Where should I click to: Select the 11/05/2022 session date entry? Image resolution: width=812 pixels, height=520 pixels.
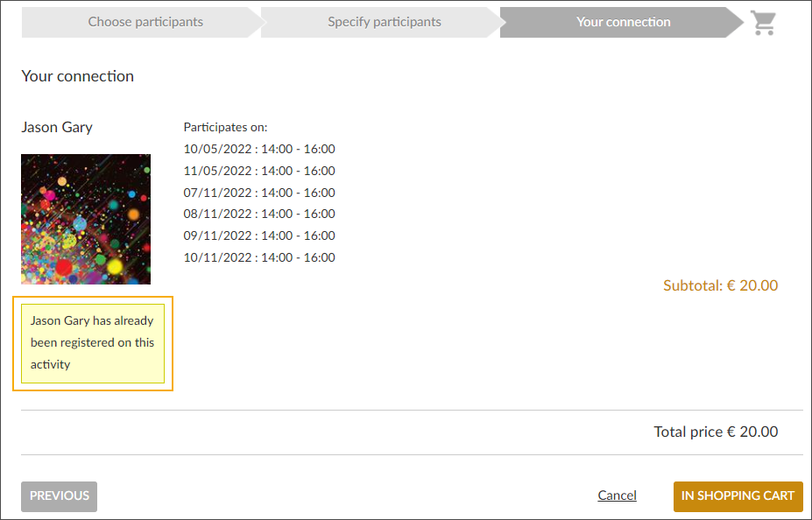[259, 171]
